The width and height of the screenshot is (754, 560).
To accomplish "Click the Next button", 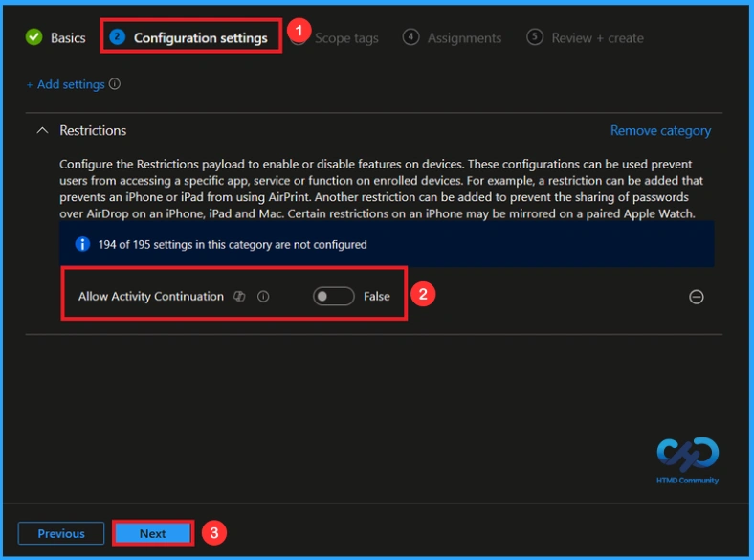I will click(x=153, y=533).
